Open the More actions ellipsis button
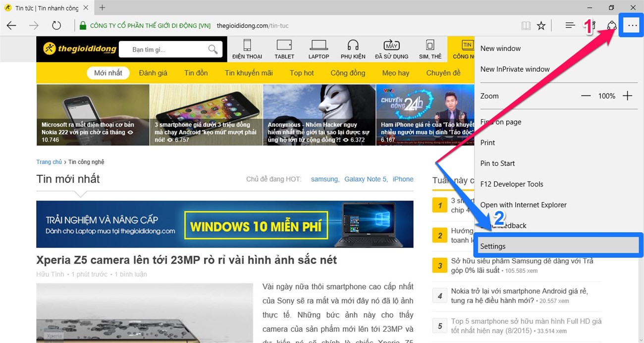This screenshot has height=343, width=644. (x=632, y=26)
